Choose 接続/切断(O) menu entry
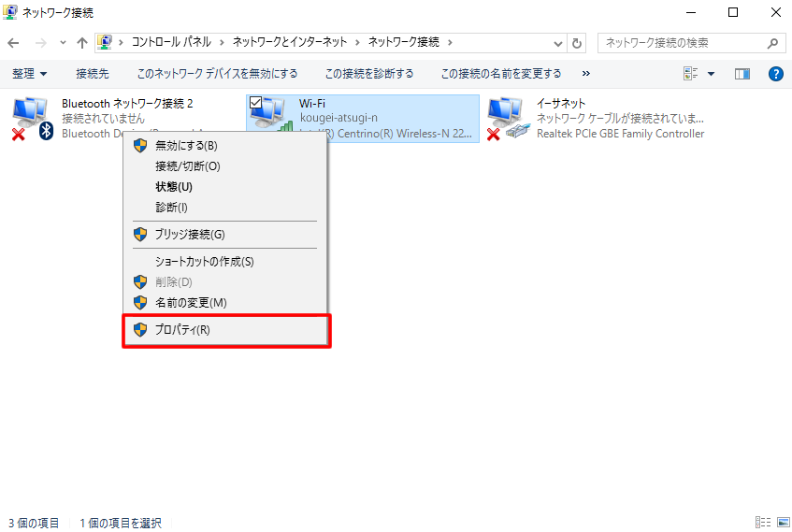 [225, 166]
